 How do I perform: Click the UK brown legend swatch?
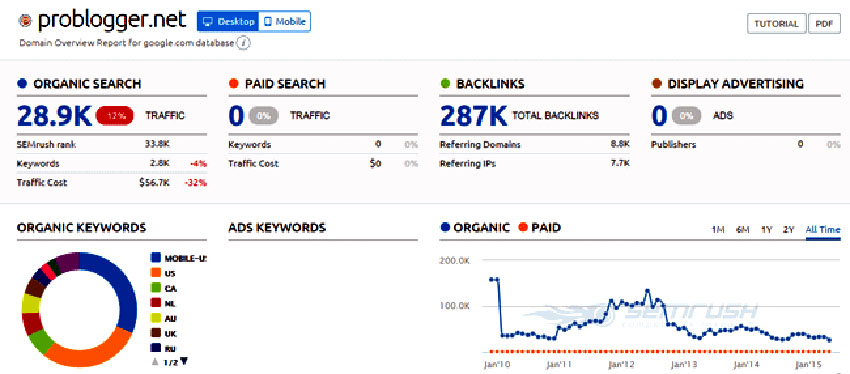[x=156, y=333]
